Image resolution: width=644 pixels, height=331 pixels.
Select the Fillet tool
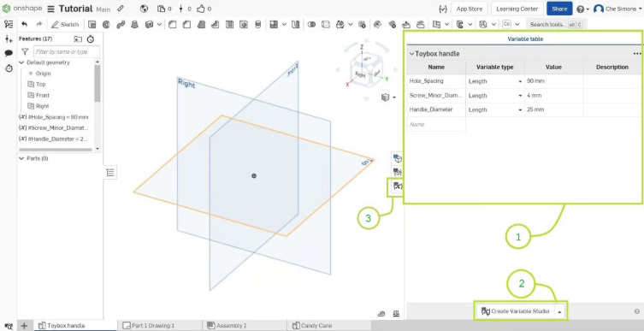[x=173, y=24]
